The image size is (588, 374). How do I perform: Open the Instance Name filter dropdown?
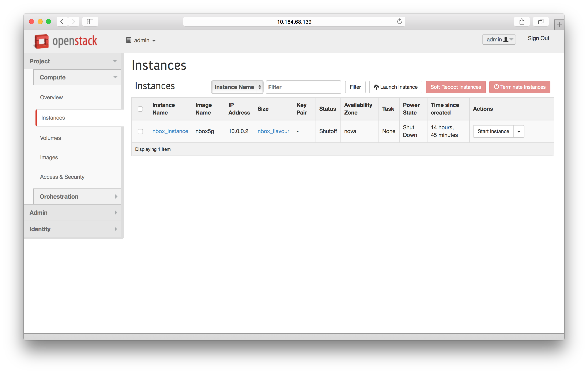[x=237, y=87]
